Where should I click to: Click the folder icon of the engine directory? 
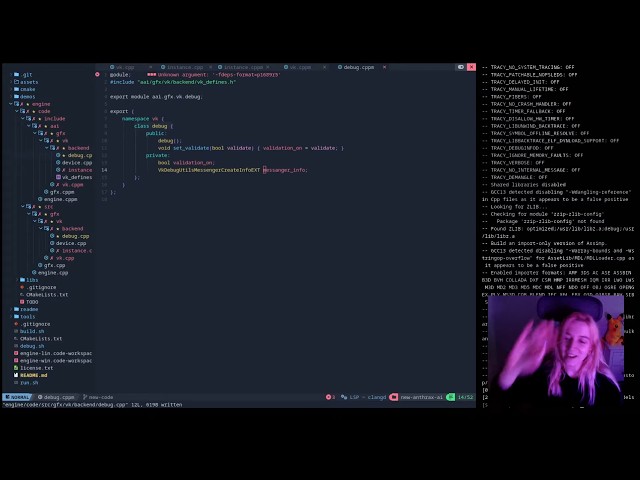pyautogui.click(x=16, y=104)
